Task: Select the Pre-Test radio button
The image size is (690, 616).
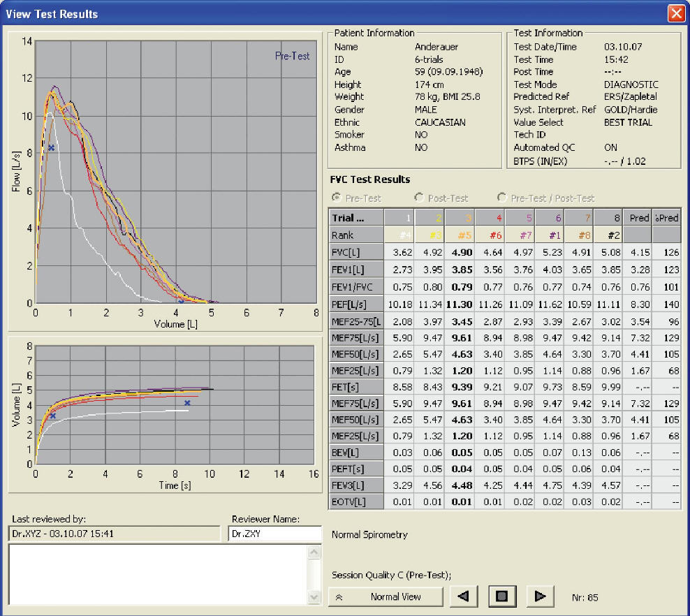Action: point(338,198)
